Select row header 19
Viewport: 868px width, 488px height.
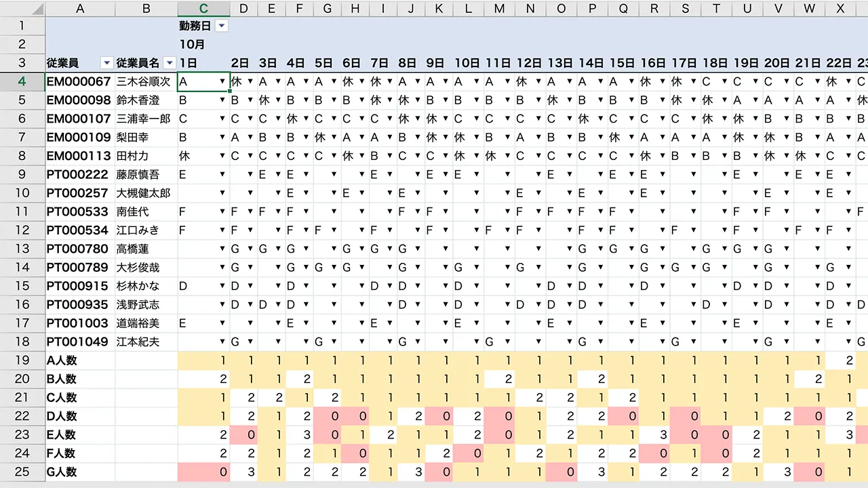tap(22, 361)
